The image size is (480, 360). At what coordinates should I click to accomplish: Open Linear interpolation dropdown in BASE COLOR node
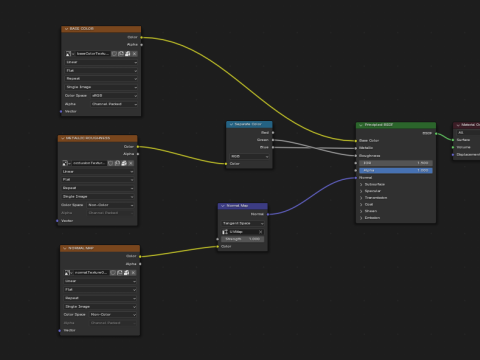101,62
